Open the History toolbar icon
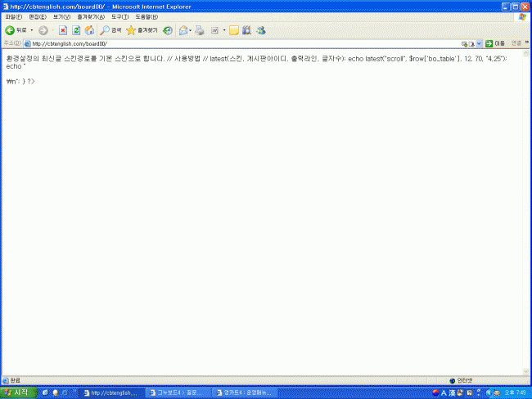The height and width of the screenshot is (399, 532). (x=167, y=30)
